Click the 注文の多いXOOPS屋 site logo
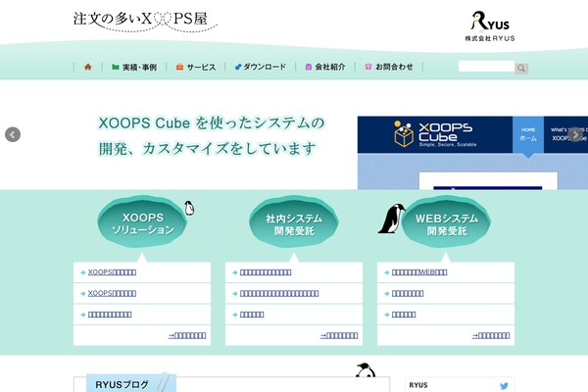Image resolution: width=588 pixels, height=392 pixels. 144,21
